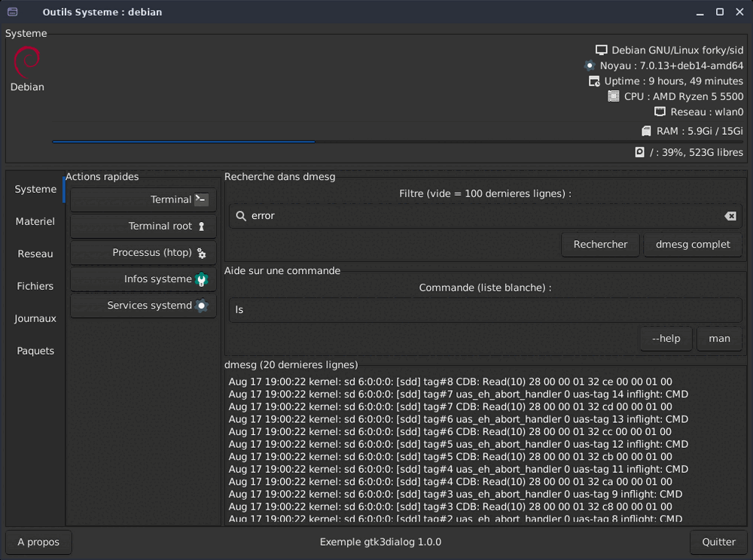
Task: Click the man button
Action: point(719,338)
